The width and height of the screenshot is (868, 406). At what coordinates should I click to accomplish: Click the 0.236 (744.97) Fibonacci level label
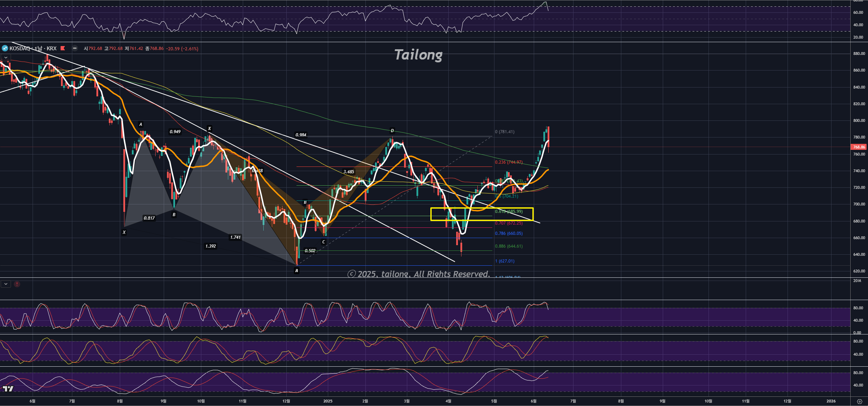(x=509, y=162)
